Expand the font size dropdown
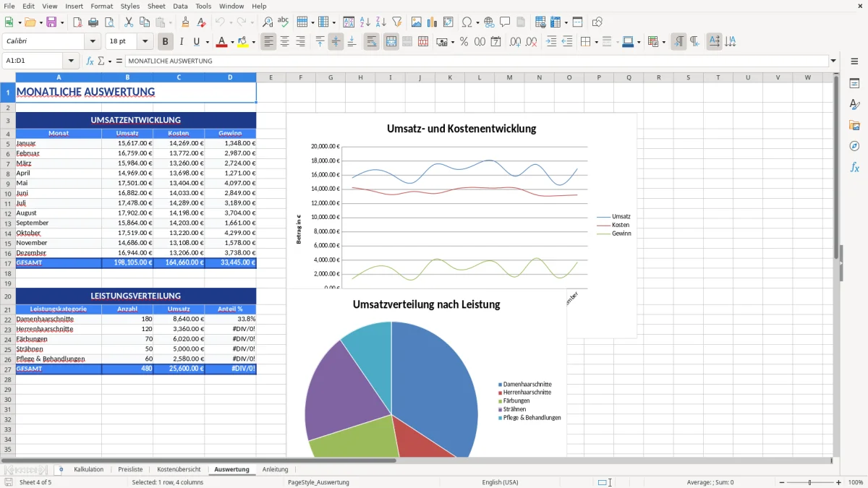 [x=144, y=41]
